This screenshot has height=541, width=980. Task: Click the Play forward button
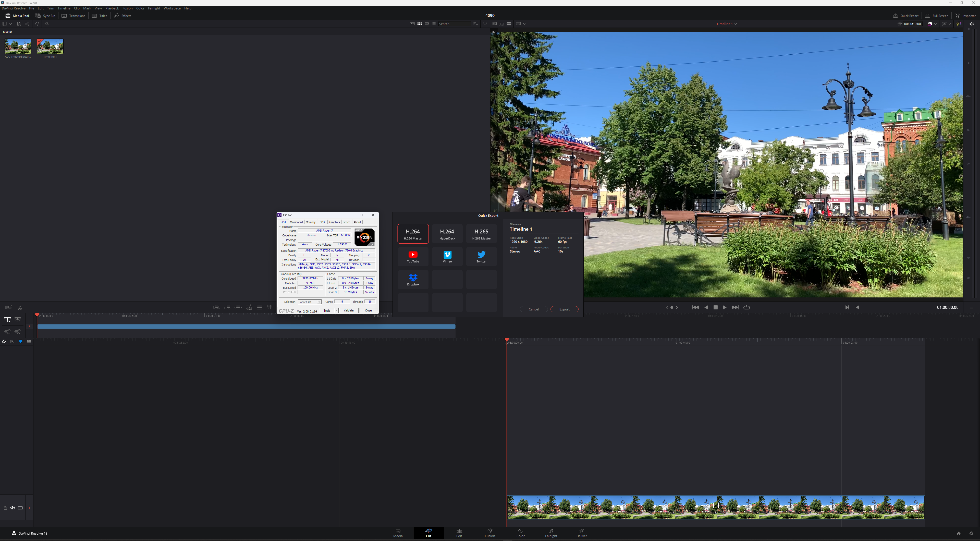coord(724,307)
